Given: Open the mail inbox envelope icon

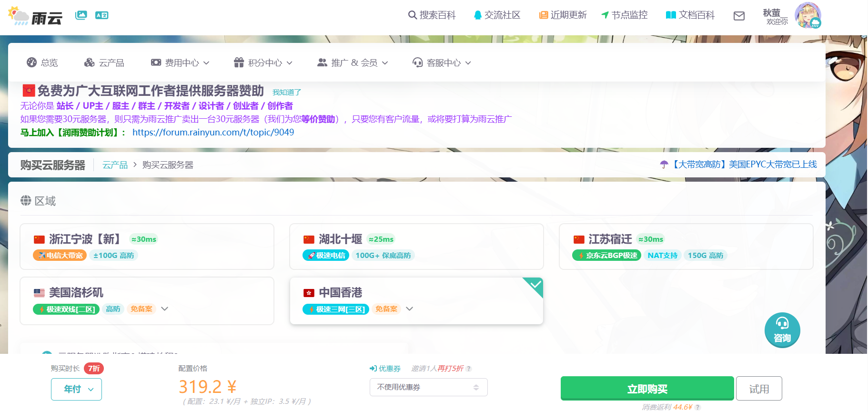Looking at the screenshot, I should (739, 16).
